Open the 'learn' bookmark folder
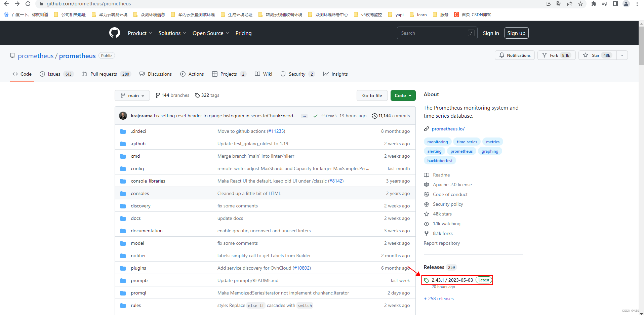Screen dimensions: 644x315 click(x=418, y=14)
